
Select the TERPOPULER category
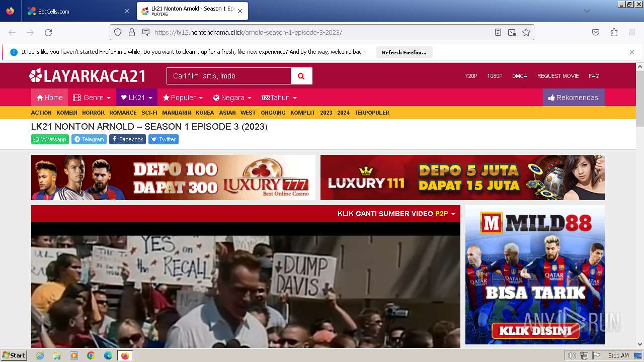click(x=372, y=113)
